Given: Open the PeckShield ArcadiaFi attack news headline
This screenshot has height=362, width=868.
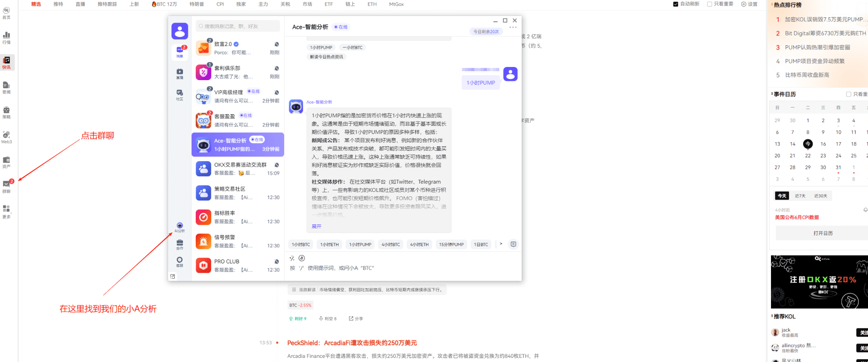Looking at the screenshot, I should click(352, 343).
